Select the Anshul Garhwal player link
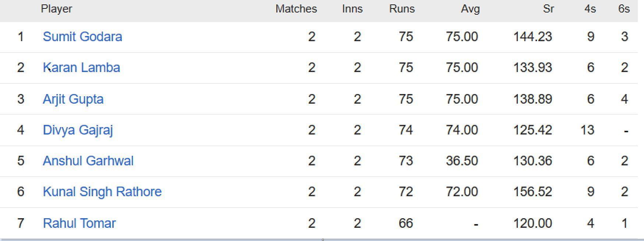This screenshot has width=644, height=241. (x=88, y=161)
